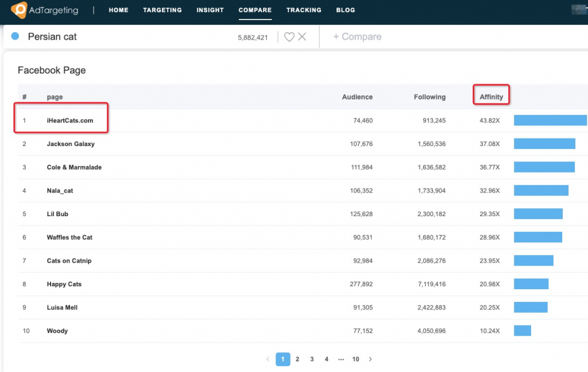This screenshot has width=588, height=372.
Task: Open the Waffles the Cat page row
Action: click(302, 237)
